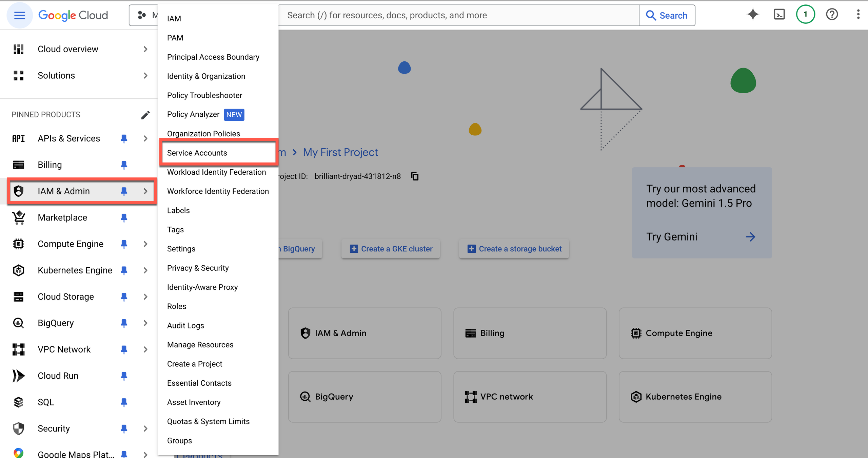The image size is (868, 458).
Task: Focus the resource search input field
Action: [458, 15]
